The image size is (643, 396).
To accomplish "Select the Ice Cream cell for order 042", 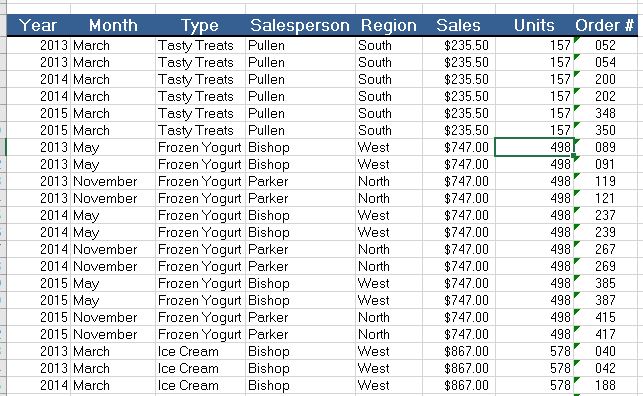I will [201, 368].
